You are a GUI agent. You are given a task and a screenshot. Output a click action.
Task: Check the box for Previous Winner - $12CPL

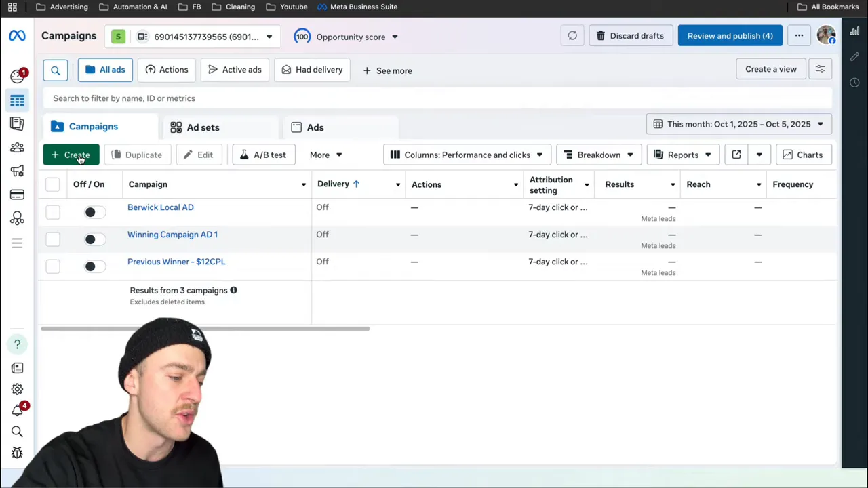53,266
